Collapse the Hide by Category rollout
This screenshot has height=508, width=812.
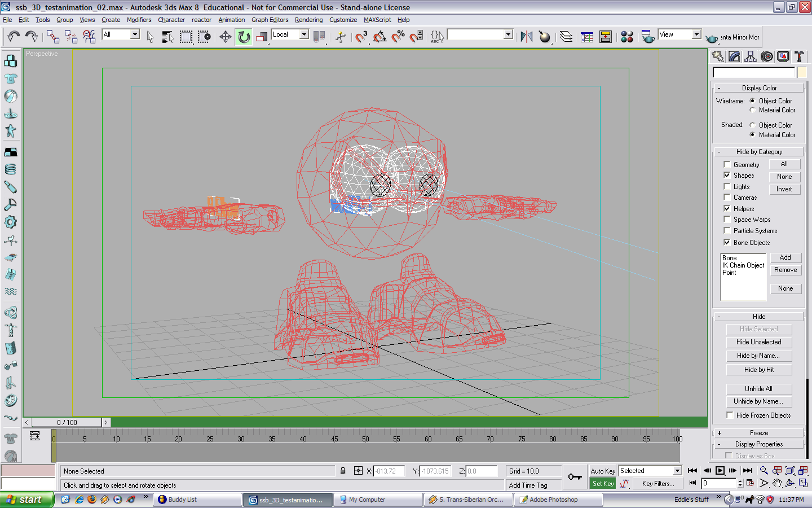(759, 152)
